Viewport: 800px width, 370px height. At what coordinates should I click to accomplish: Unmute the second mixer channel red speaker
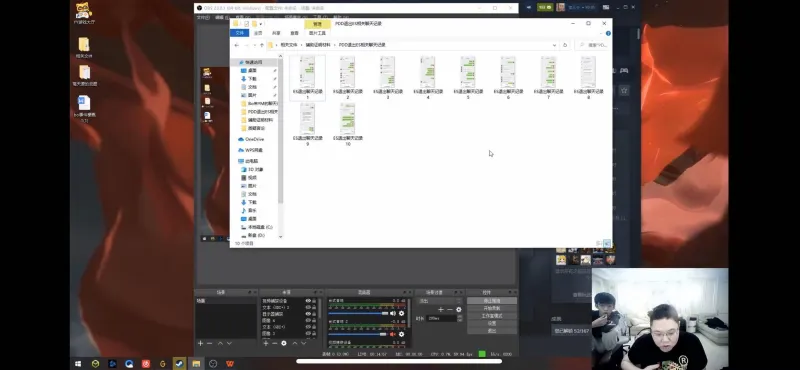392,334
